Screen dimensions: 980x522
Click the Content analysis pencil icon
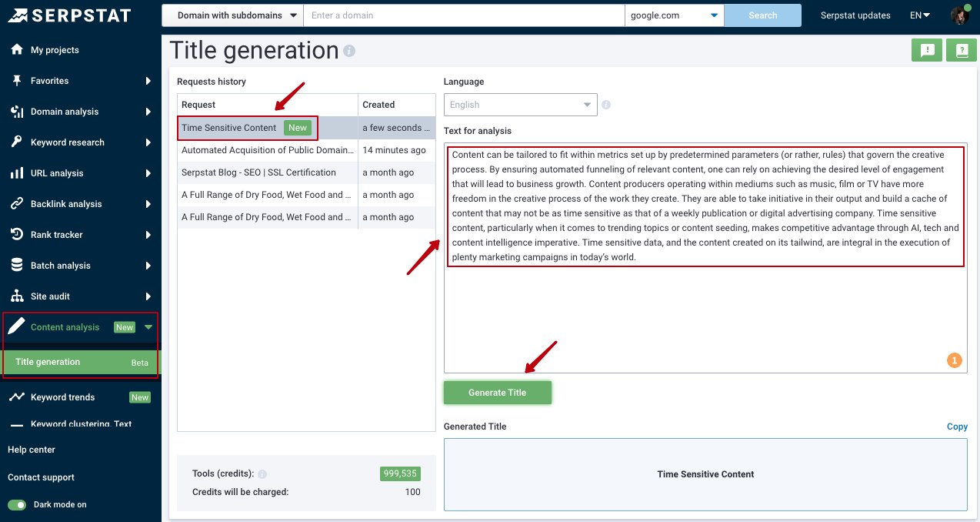point(16,326)
